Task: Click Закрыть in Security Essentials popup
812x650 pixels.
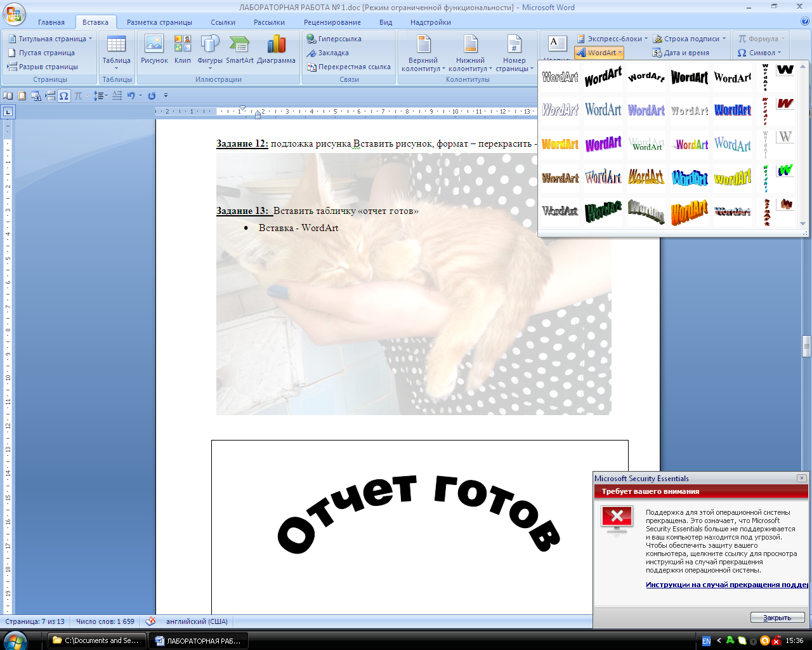Action: click(777, 618)
